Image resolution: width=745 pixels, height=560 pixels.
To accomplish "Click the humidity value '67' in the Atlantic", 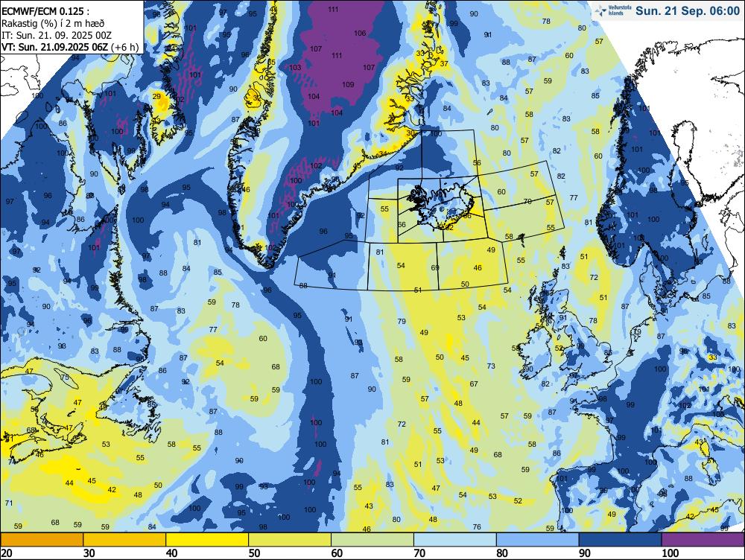I will (x=474, y=384).
